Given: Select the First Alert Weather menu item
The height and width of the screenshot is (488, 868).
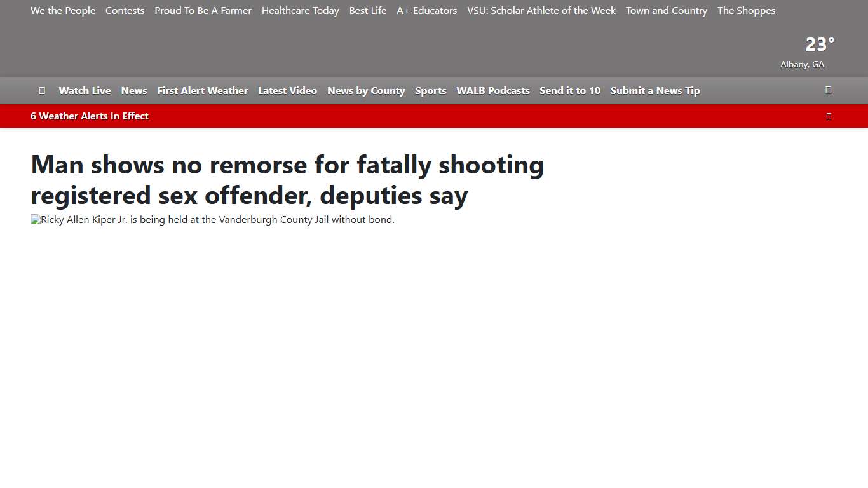Looking at the screenshot, I should 203,91.
